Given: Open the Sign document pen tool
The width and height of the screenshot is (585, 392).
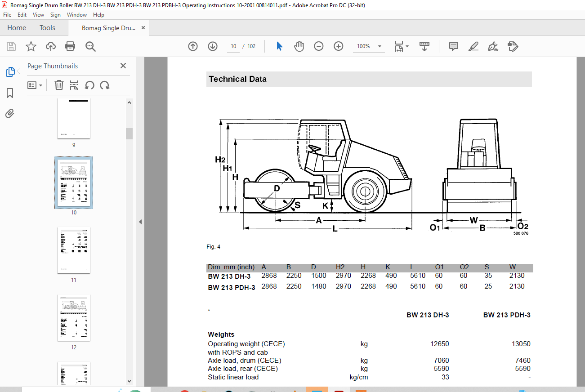Looking at the screenshot, I should [493, 46].
